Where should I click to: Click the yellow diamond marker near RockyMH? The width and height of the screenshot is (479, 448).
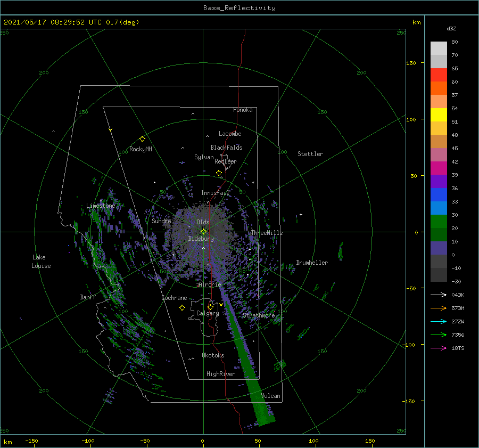pyautogui.click(x=142, y=139)
